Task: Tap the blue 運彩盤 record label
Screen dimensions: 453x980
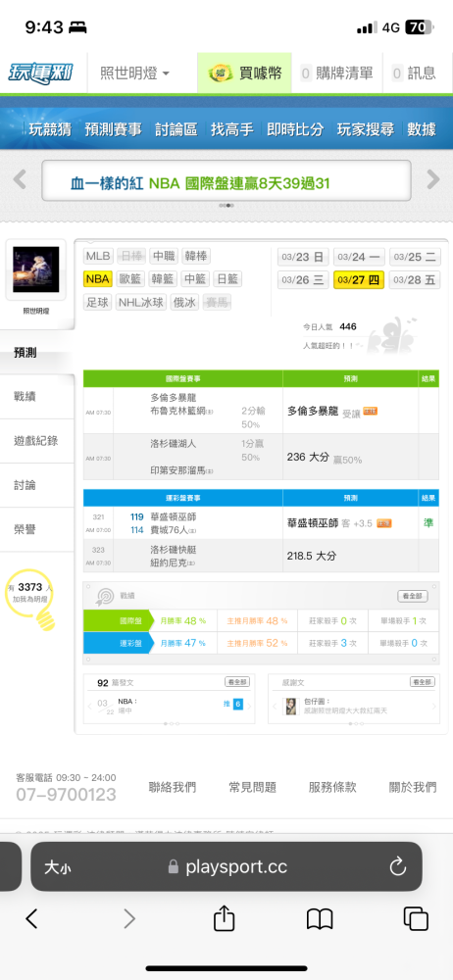Action: [x=118, y=643]
